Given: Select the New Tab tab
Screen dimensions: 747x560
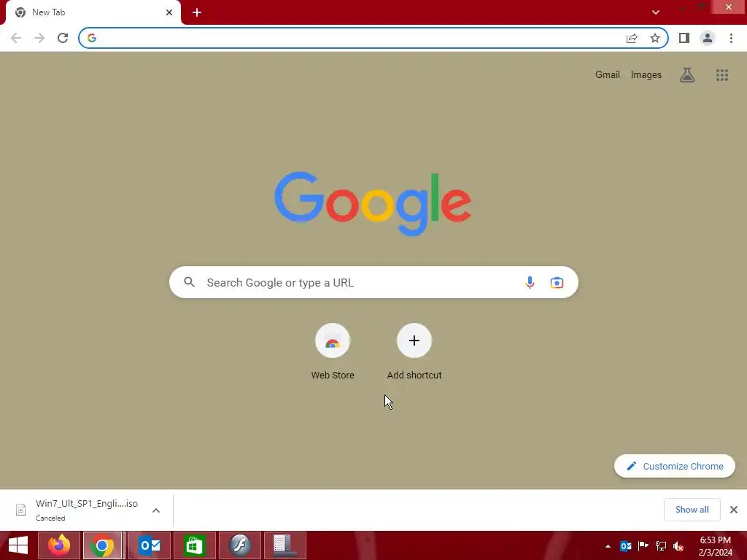Looking at the screenshot, I should [x=93, y=12].
